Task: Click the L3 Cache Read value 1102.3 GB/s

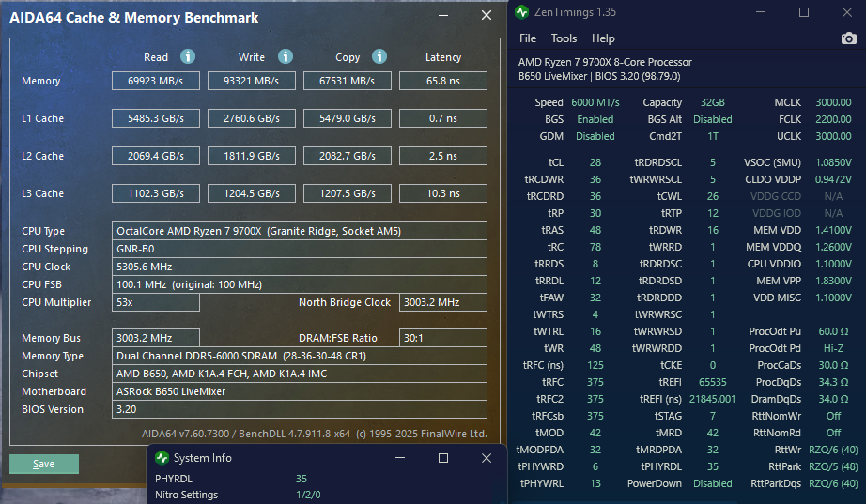Action: pyautogui.click(x=156, y=193)
